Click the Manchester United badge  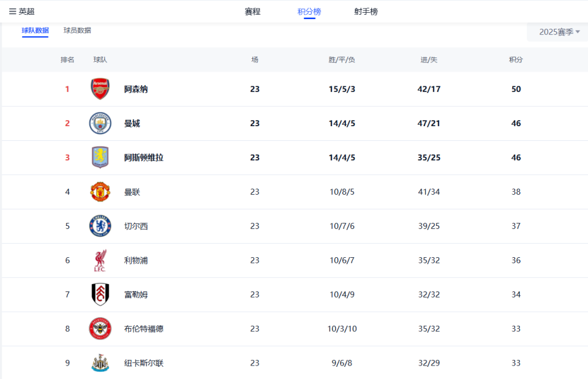pos(100,191)
